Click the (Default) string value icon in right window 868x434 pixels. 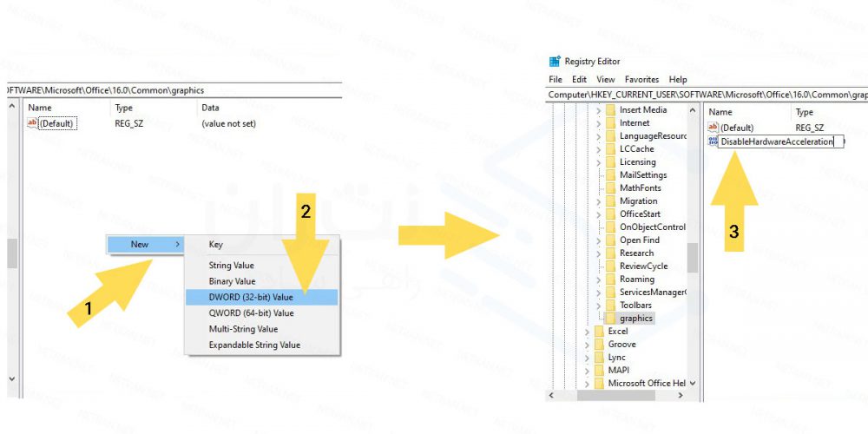713,128
